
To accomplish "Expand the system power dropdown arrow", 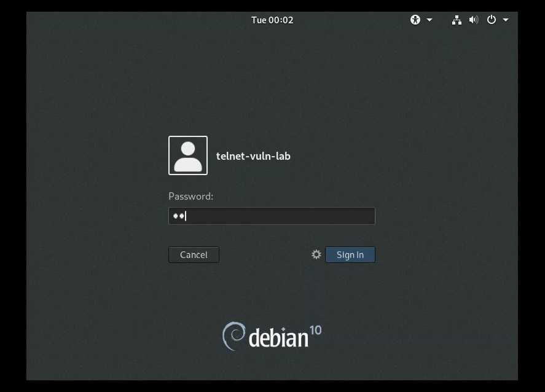I will (505, 19).
